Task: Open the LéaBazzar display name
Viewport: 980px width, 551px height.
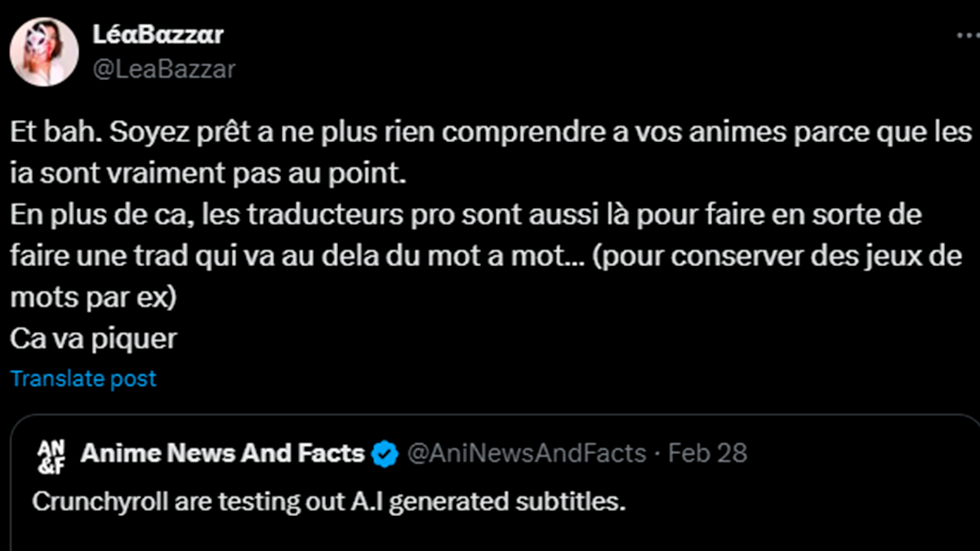Action: click(x=158, y=35)
